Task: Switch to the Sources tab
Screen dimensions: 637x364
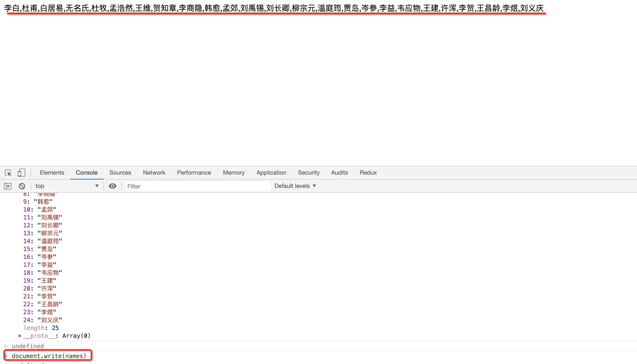Action: [120, 173]
